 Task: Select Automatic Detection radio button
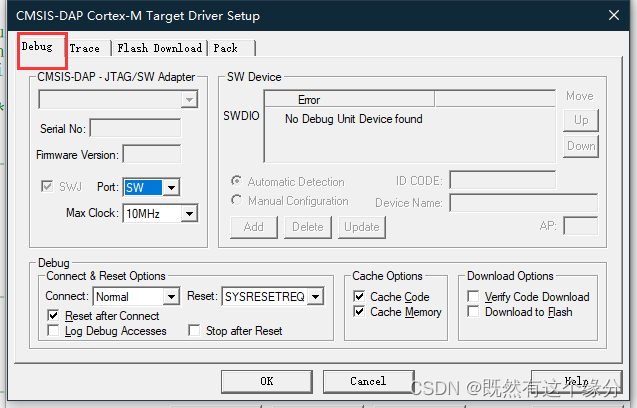[236, 181]
